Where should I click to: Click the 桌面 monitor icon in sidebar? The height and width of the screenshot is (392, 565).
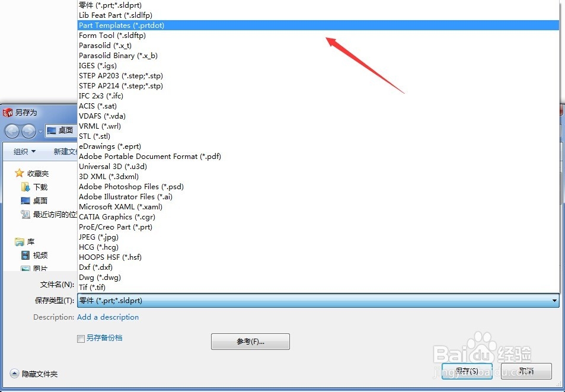pyautogui.click(x=25, y=200)
